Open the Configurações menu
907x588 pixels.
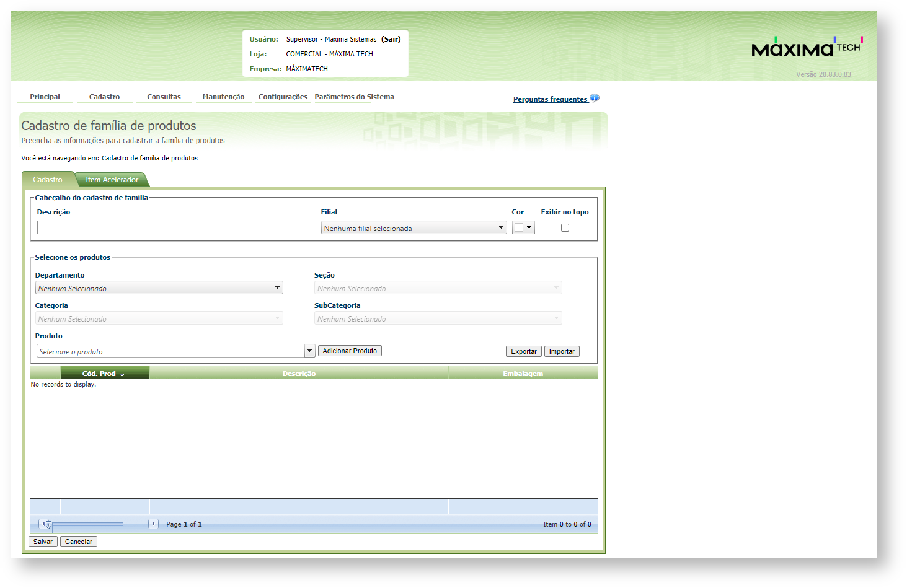tap(283, 97)
